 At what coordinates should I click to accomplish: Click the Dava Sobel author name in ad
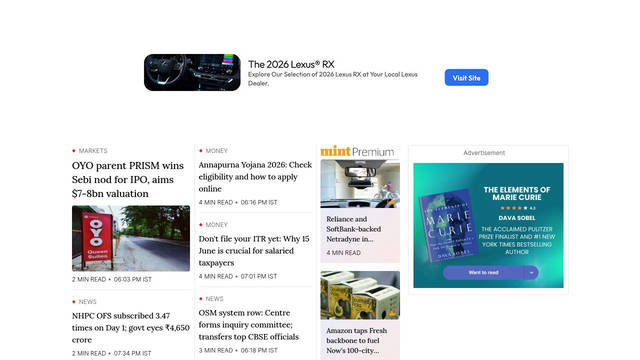pos(517,218)
